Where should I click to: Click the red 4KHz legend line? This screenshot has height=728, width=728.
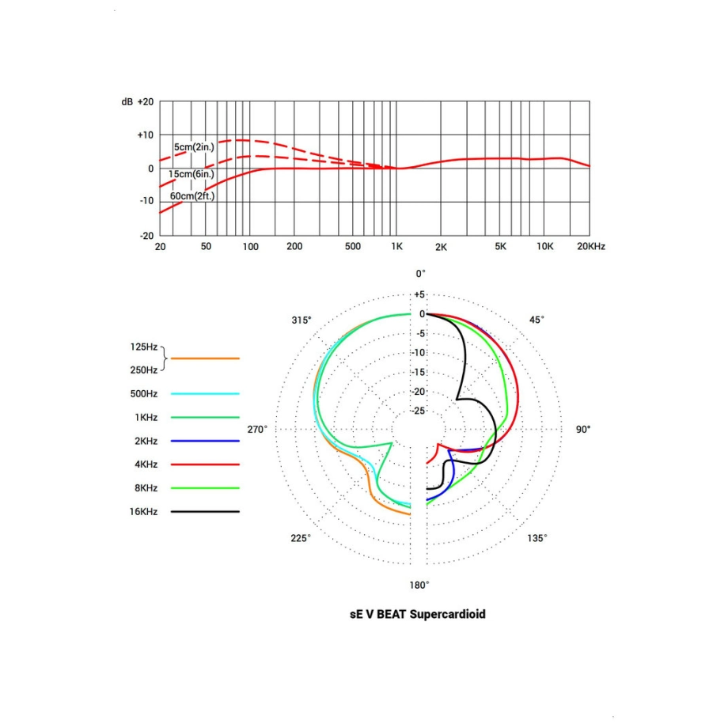point(205,464)
